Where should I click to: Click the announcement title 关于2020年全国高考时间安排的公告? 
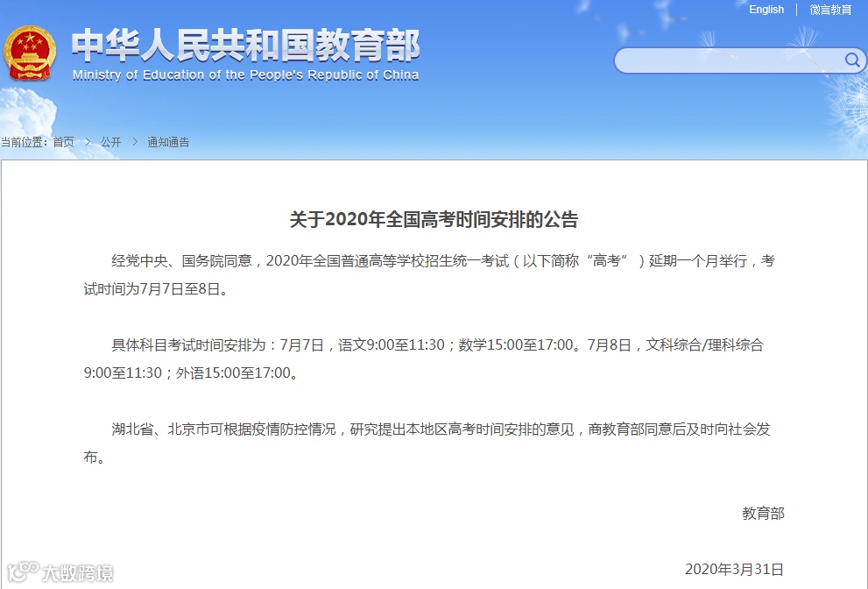click(434, 219)
